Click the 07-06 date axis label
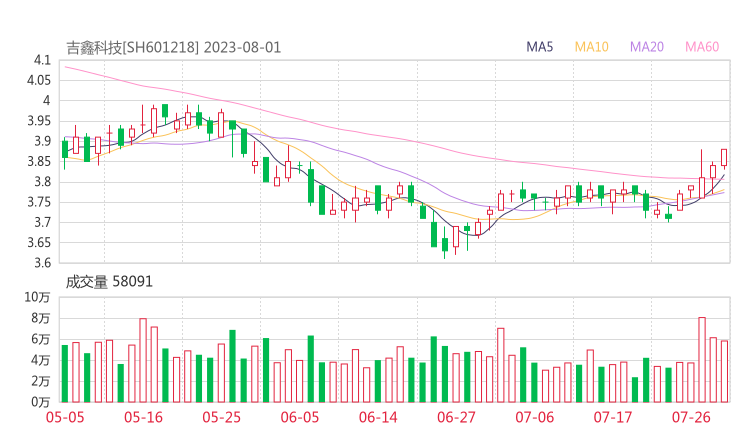This screenshot has height=440, width=740. [x=535, y=417]
